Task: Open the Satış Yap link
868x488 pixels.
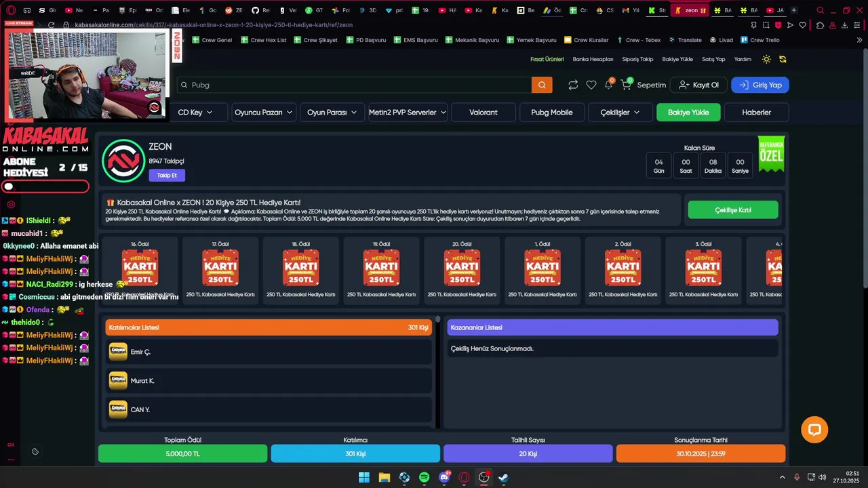Action: (713, 59)
